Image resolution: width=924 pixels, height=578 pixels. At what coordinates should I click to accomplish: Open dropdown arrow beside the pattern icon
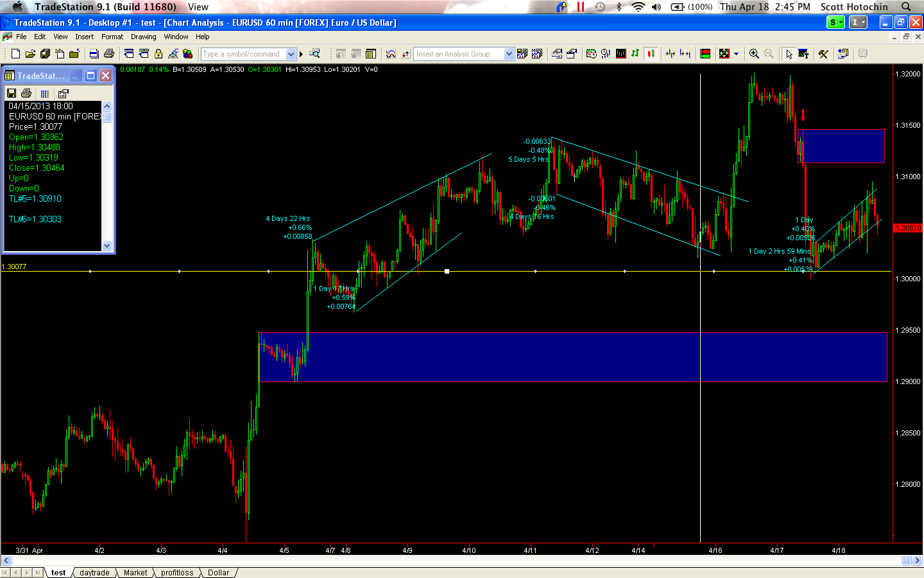736,54
